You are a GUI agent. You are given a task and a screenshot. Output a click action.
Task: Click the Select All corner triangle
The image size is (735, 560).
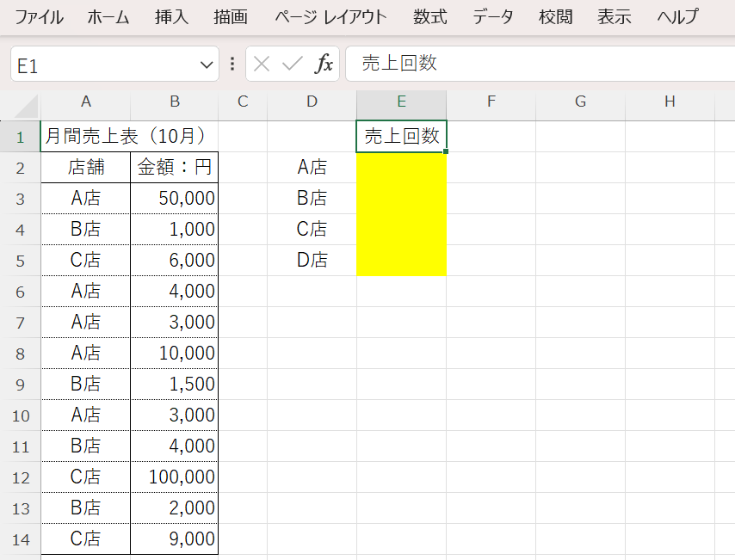click(x=27, y=107)
